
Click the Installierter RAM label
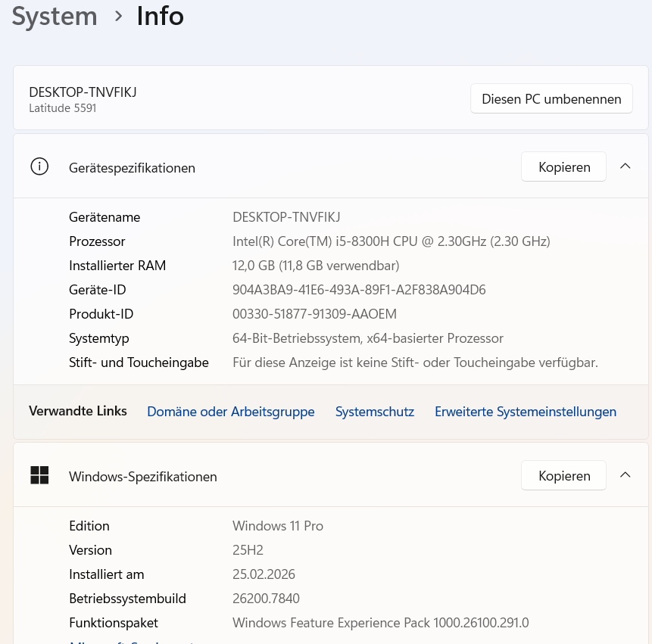pos(117,266)
